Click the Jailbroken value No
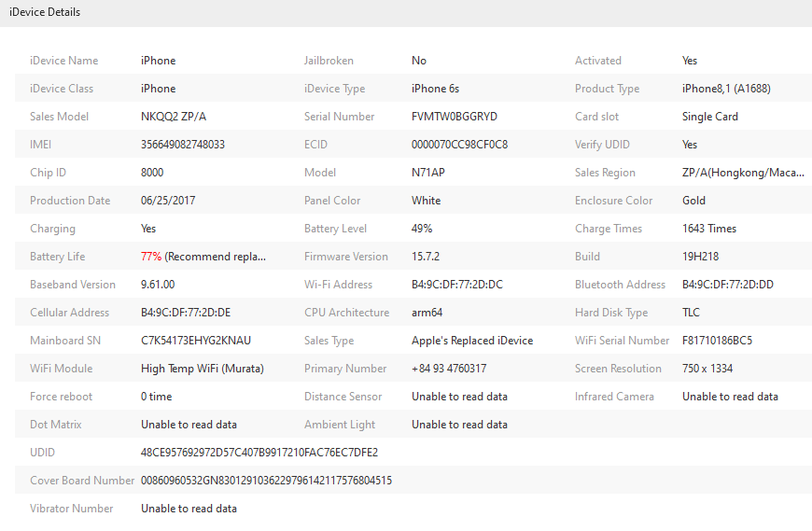 pyautogui.click(x=419, y=61)
